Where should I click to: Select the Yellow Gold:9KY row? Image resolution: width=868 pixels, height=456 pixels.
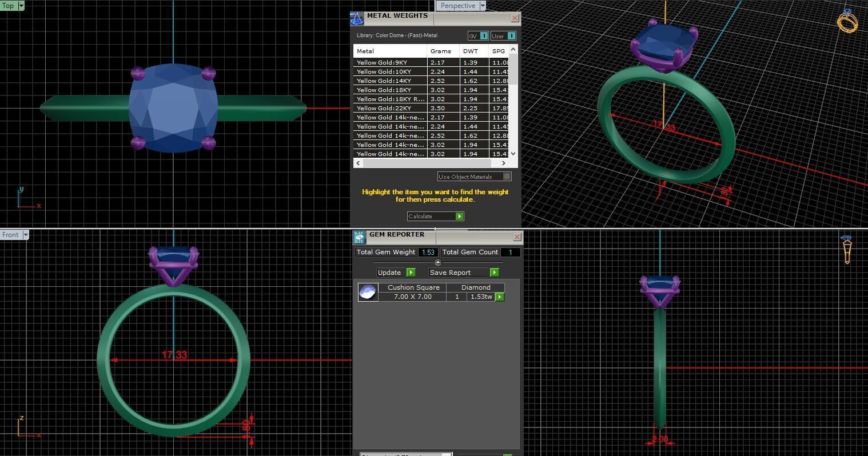pyautogui.click(x=431, y=62)
